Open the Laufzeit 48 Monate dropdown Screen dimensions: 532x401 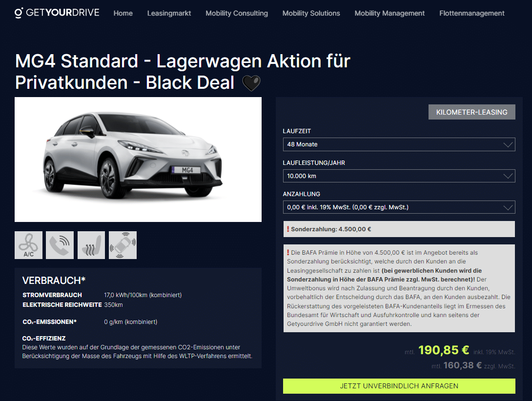[399, 144]
